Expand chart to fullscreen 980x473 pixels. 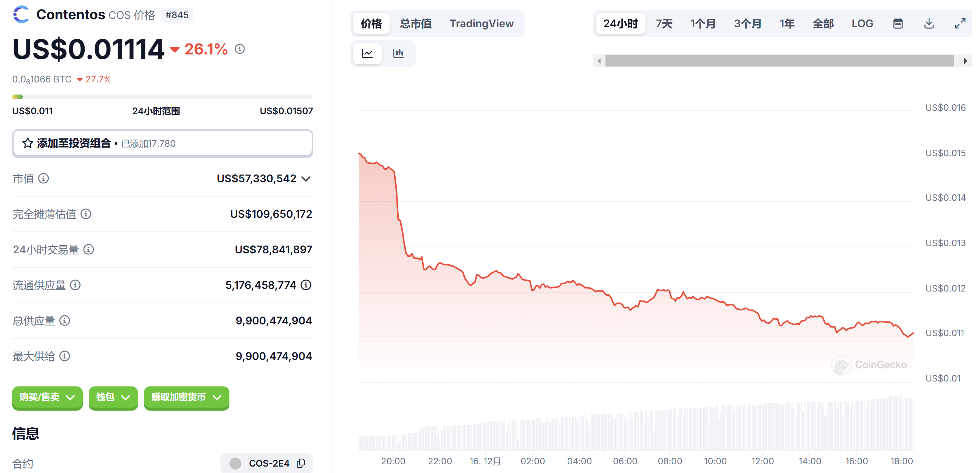coord(960,23)
